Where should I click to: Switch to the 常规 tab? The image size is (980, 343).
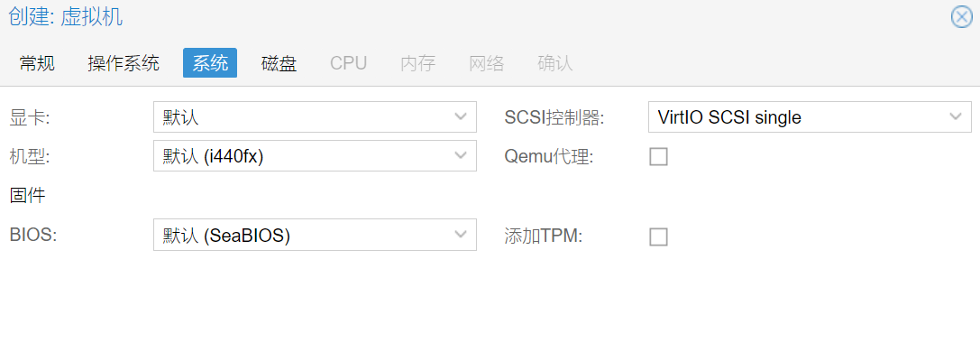37,63
